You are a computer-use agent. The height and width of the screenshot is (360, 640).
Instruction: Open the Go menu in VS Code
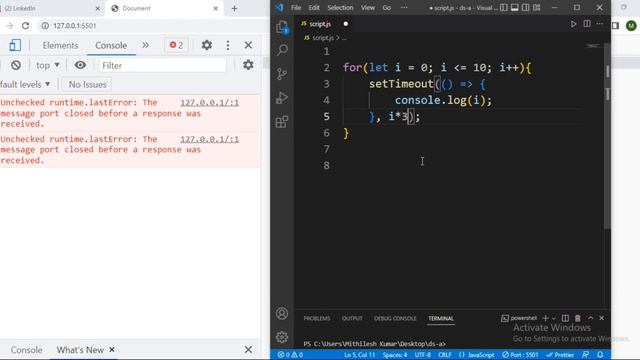click(x=387, y=8)
